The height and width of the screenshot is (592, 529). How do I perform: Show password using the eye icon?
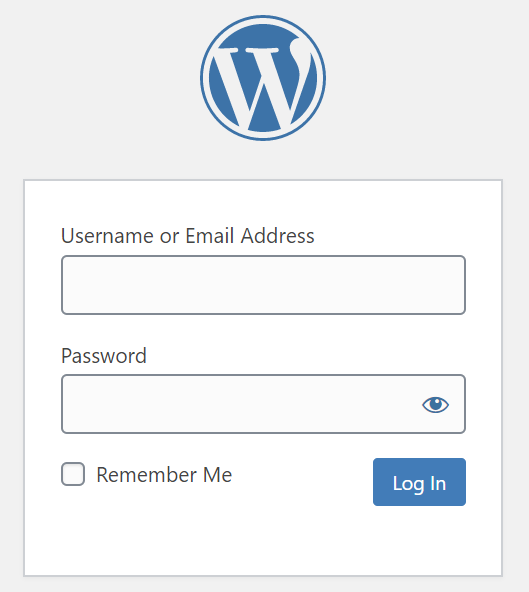[435, 405]
